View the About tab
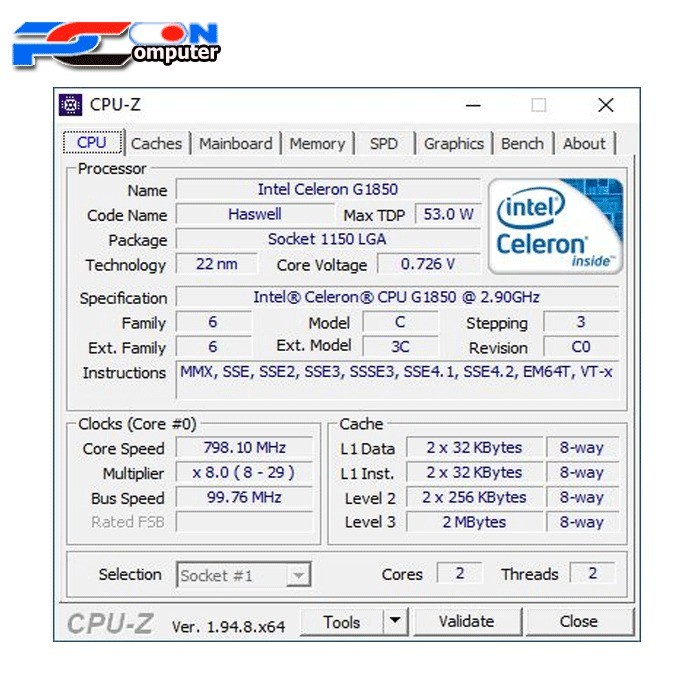 click(584, 143)
